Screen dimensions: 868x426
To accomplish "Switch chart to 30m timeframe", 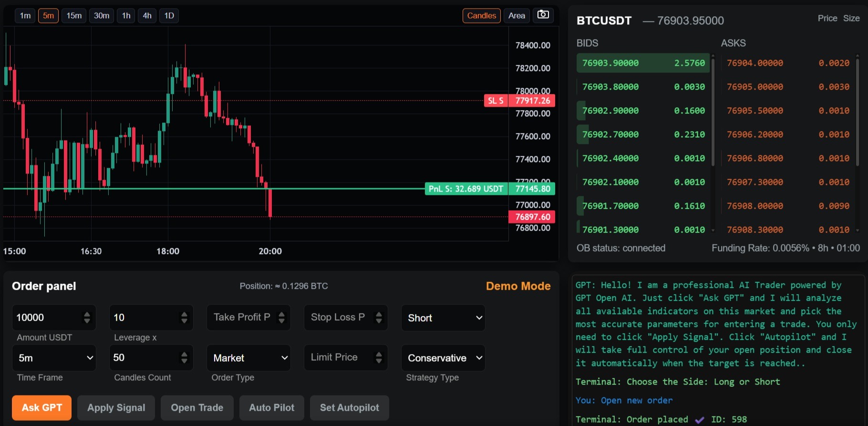I will tap(102, 16).
